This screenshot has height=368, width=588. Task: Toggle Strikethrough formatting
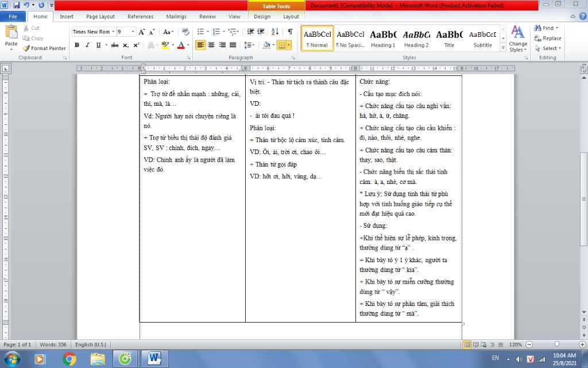pyautogui.click(x=115, y=45)
